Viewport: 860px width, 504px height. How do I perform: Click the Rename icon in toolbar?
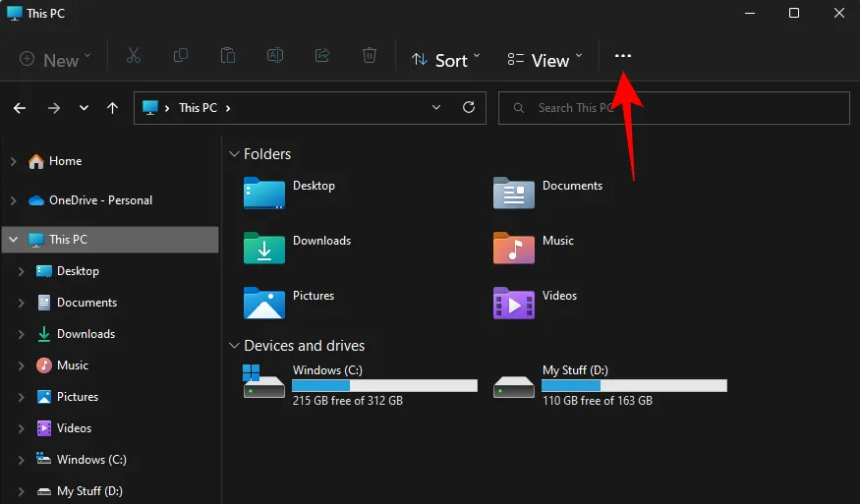275,56
